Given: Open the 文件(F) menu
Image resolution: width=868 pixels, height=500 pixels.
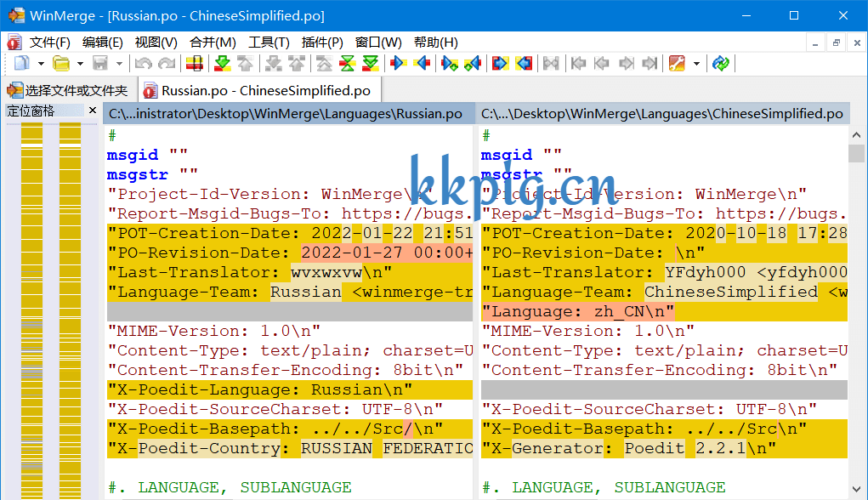Looking at the screenshot, I should tap(50, 43).
